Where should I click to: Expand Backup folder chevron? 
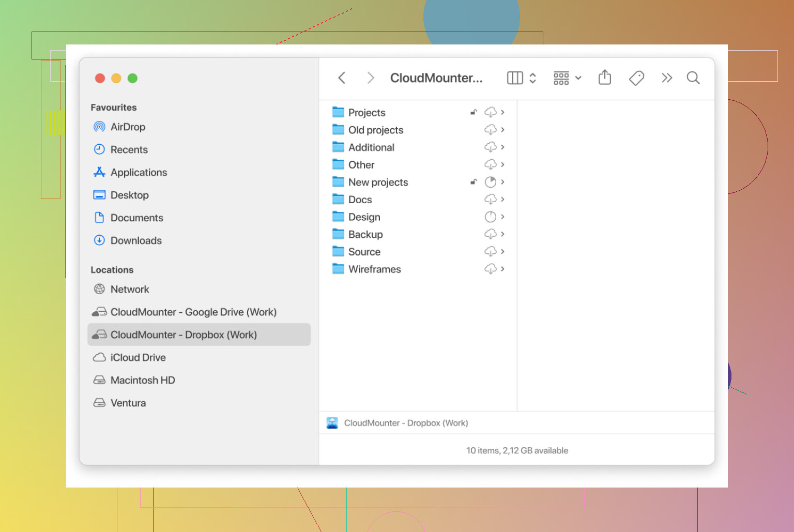coord(502,234)
